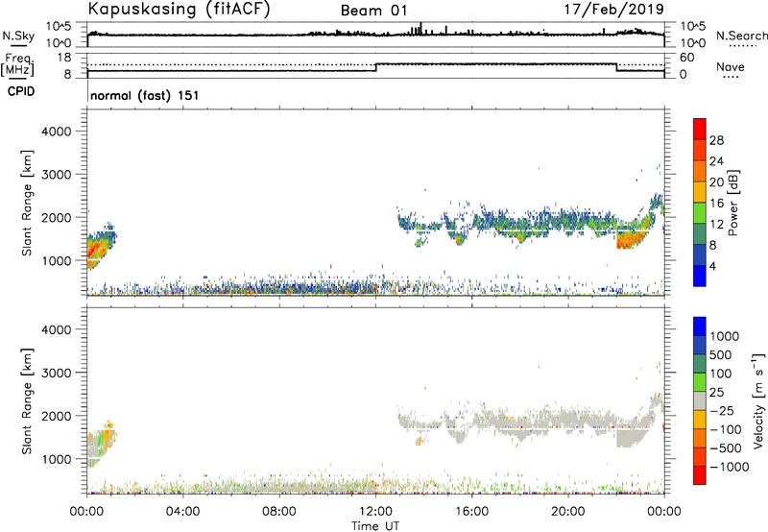Click the 'Time UT' axis label
The height and width of the screenshot is (532, 768).
point(375,526)
